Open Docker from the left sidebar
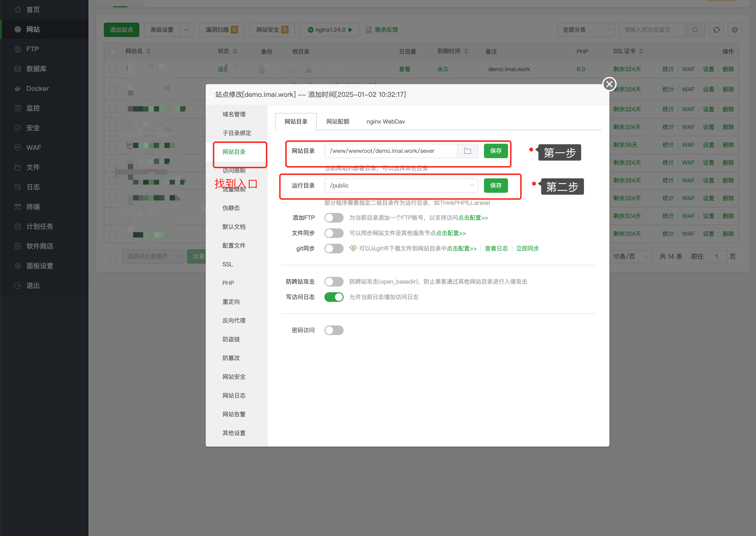The image size is (756, 536). click(x=37, y=88)
